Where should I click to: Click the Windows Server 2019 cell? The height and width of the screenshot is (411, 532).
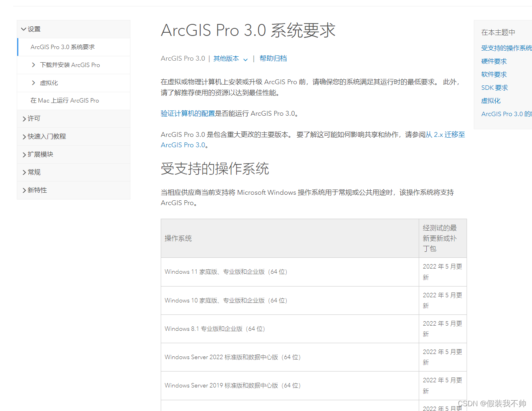coord(290,385)
